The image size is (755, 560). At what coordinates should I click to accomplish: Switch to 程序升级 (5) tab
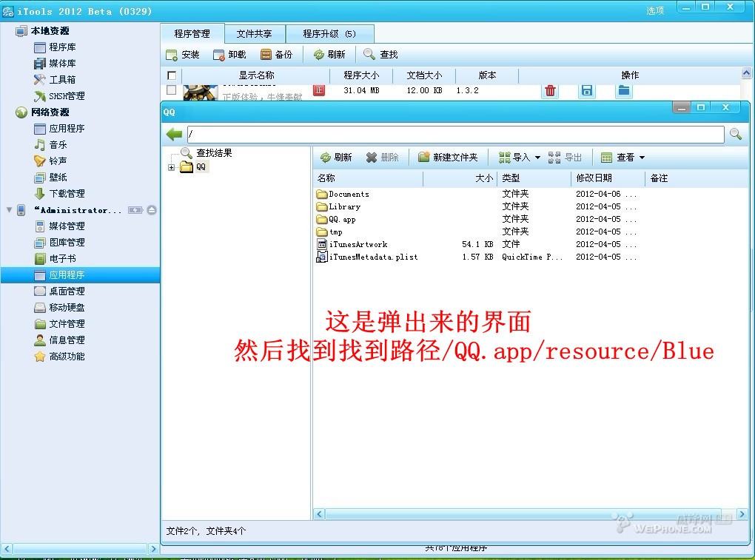pos(330,34)
